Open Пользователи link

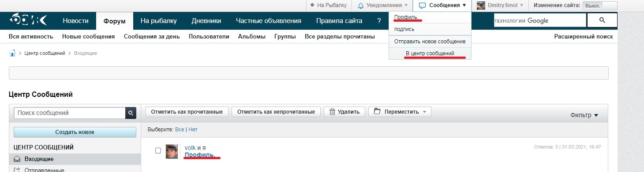tap(209, 37)
